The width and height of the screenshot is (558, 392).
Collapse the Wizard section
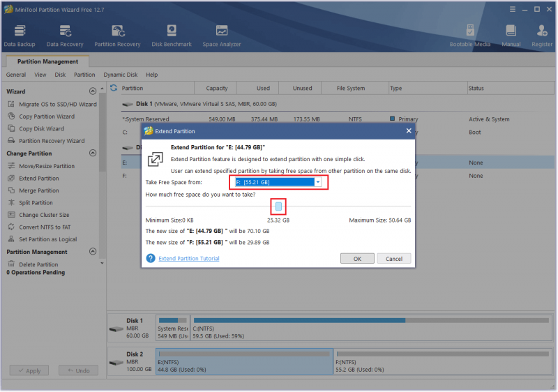click(93, 91)
